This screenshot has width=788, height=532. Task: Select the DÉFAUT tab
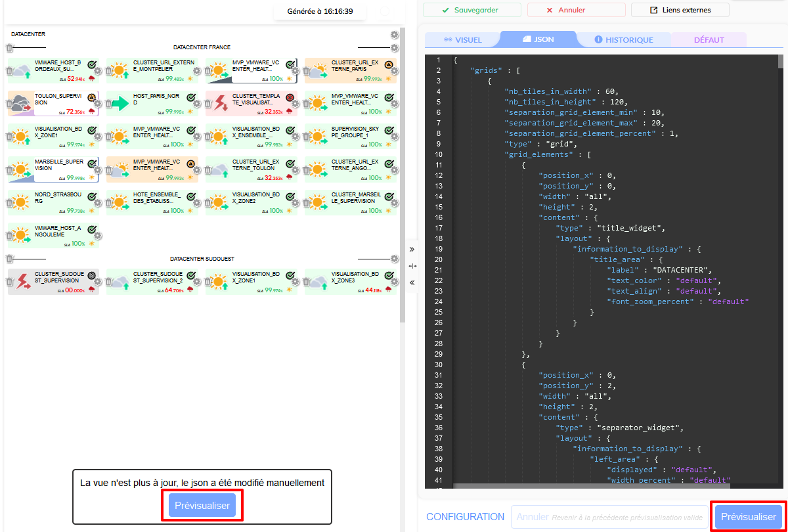click(709, 40)
